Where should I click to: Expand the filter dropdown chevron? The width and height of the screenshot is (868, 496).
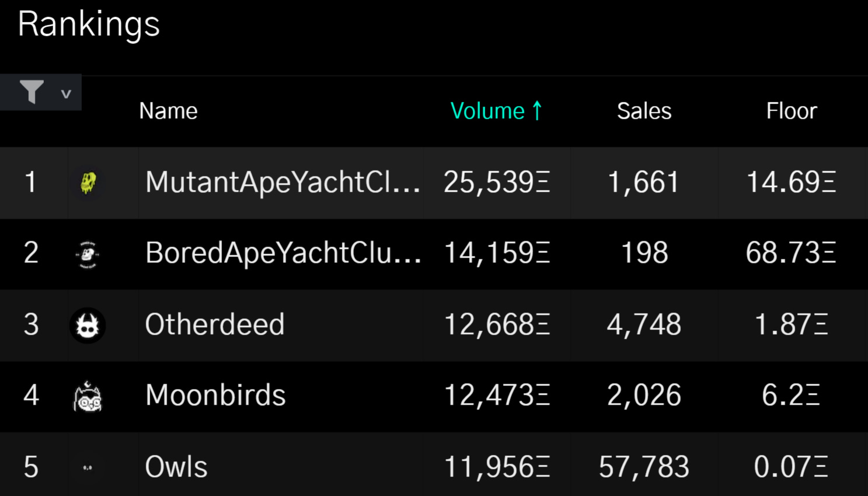66,93
